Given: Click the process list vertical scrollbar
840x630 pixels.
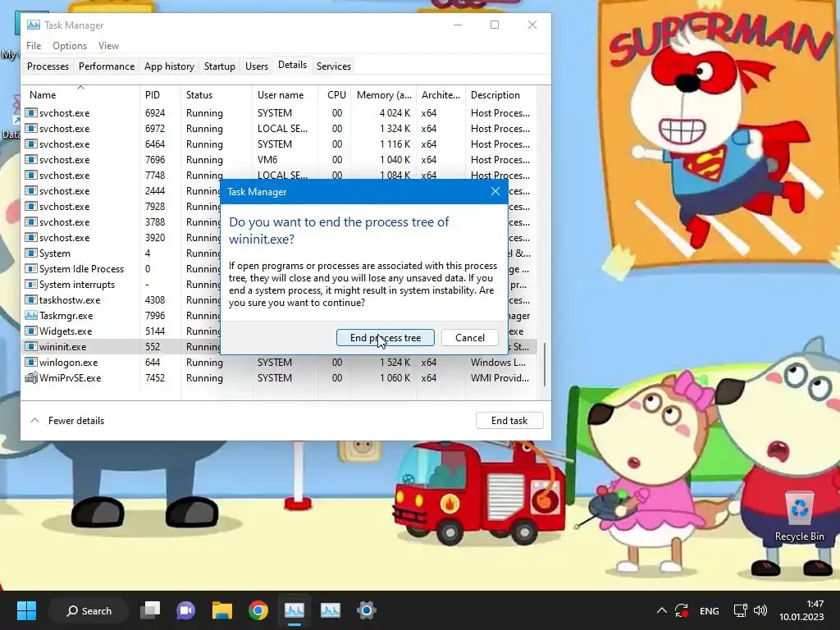Looking at the screenshot, I should (545, 364).
